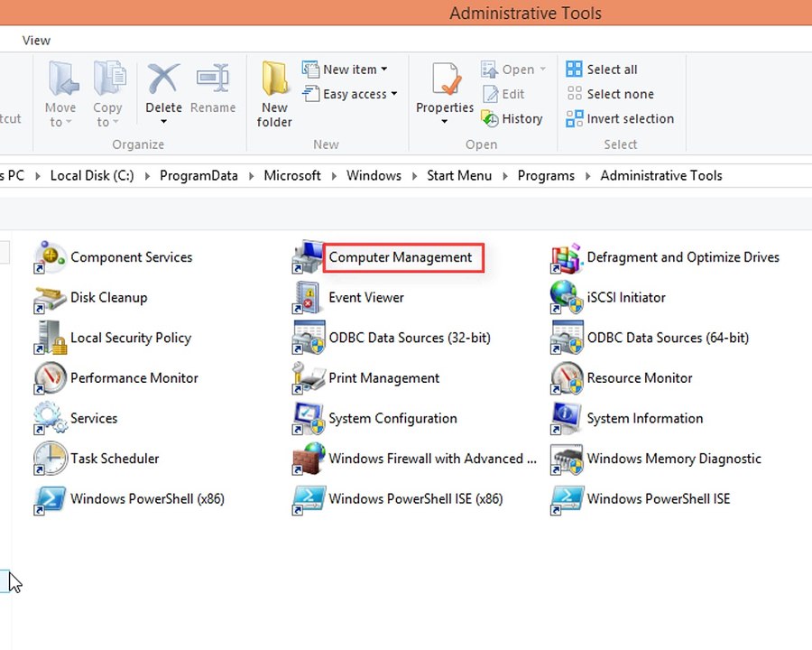This screenshot has width=812, height=650.
Task: Select ODBC Data Sources (32-bit) icon
Action: coord(308,338)
